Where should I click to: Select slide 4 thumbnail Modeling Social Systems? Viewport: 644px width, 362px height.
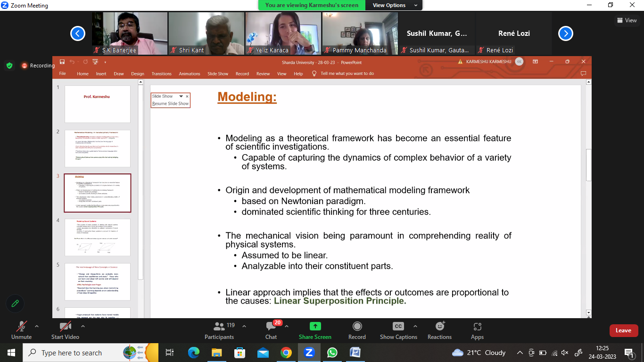[97, 237]
